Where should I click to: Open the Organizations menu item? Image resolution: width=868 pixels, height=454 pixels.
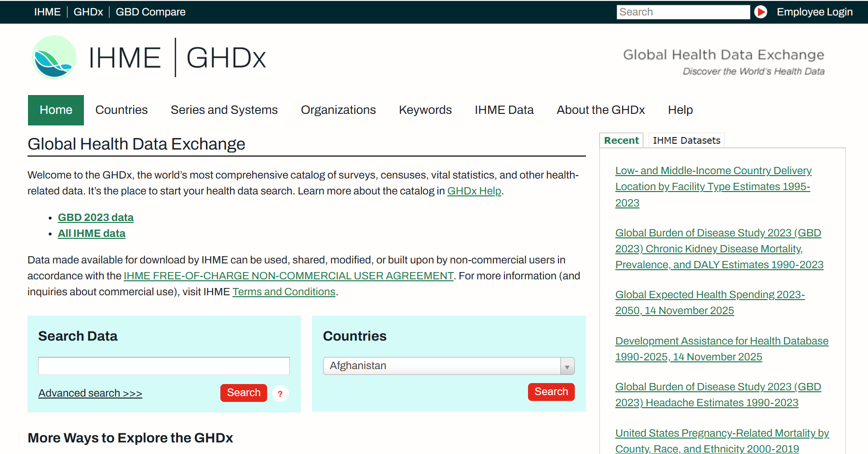pyautogui.click(x=339, y=110)
